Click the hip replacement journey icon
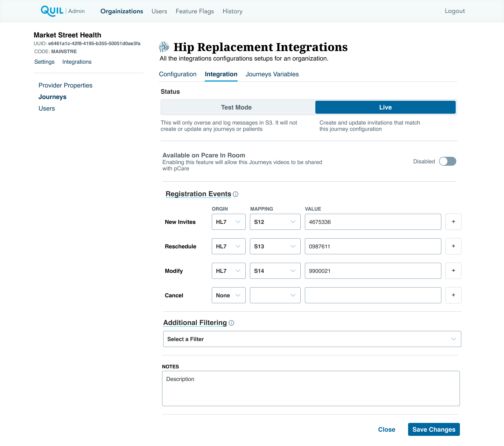Viewport: 504px width, 446px height. (164, 47)
